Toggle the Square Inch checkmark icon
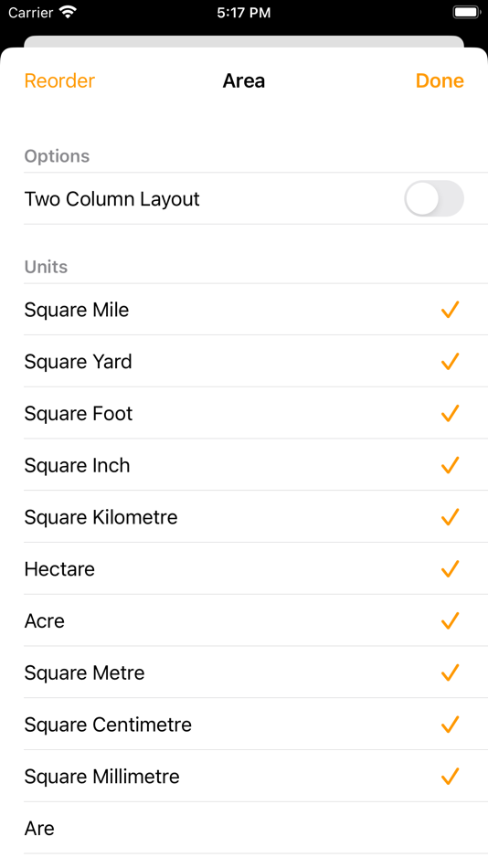The width and height of the screenshot is (488, 868). point(450,465)
